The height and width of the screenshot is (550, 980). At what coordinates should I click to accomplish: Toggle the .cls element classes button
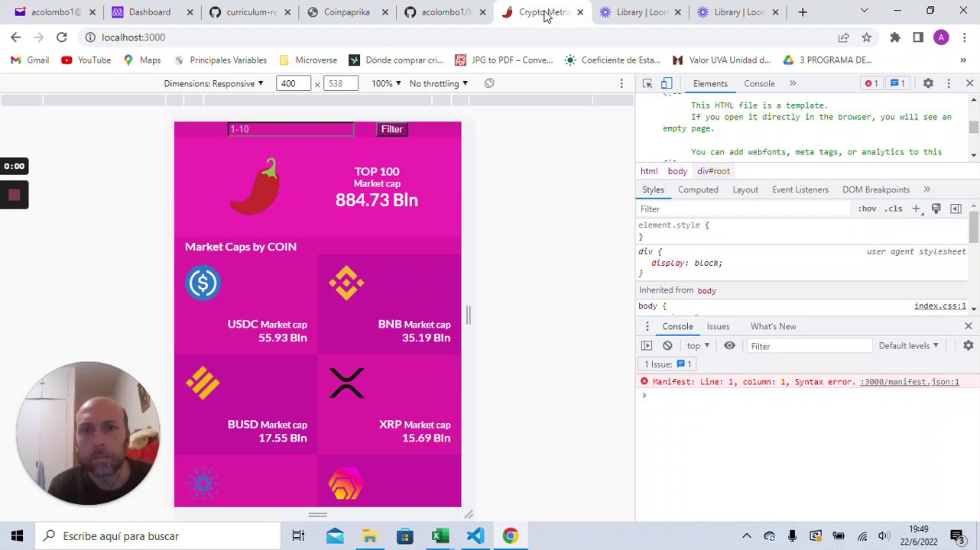(894, 209)
